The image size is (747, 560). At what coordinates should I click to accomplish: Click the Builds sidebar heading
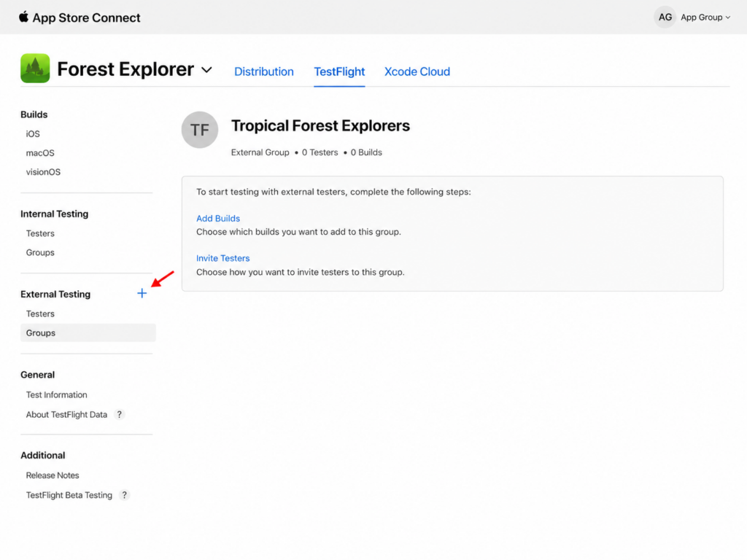point(34,114)
